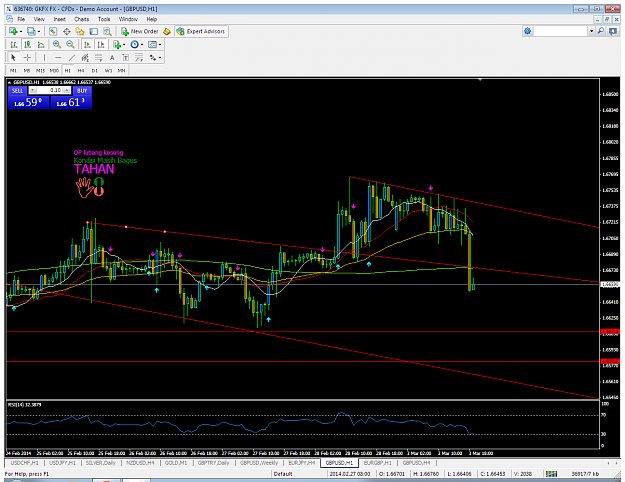
Task: Select the vertical line drawing tool
Action: tap(44, 58)
